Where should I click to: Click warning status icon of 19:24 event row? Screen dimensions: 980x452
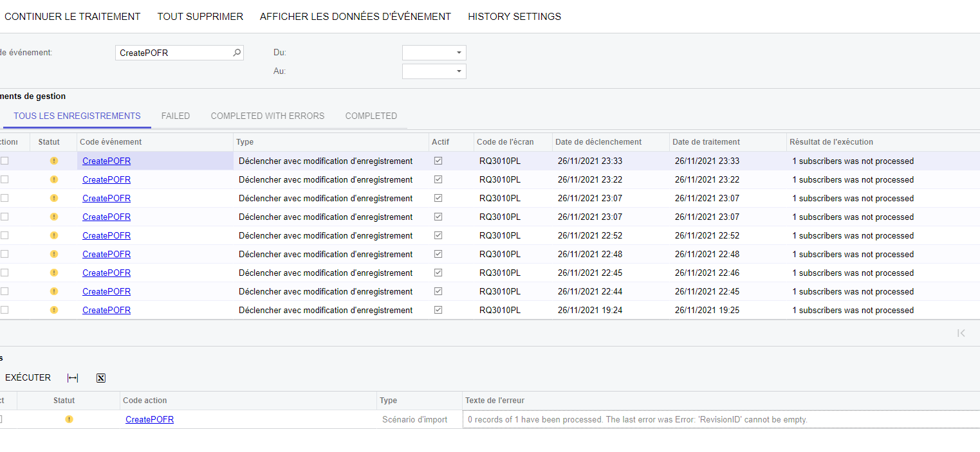tap(54, 310)
